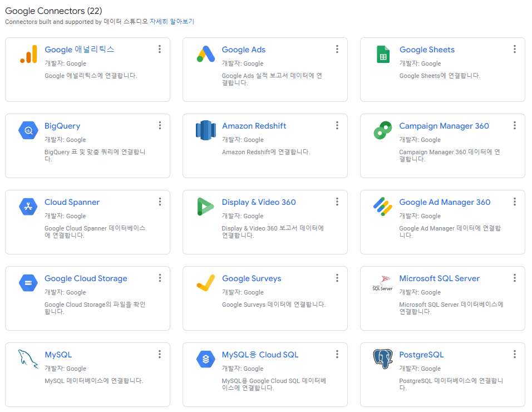Click the Google Ad Manager 360 icon
Image resolution: width=532 pixels, height=412 pixels.
point(383,207)
